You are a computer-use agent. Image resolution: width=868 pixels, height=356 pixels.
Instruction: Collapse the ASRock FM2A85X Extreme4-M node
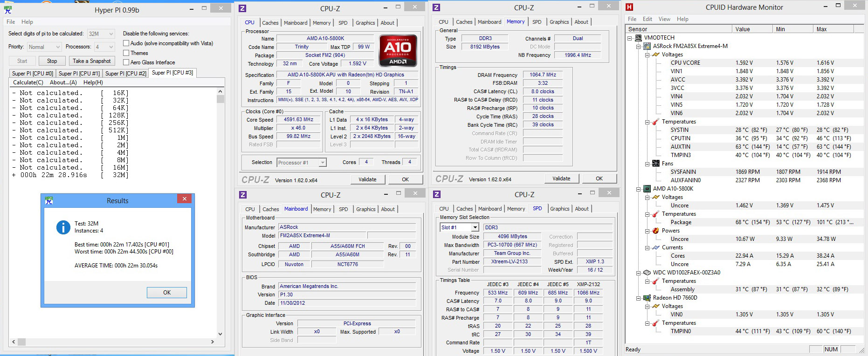pyautogui.click(x=639, y=47)
